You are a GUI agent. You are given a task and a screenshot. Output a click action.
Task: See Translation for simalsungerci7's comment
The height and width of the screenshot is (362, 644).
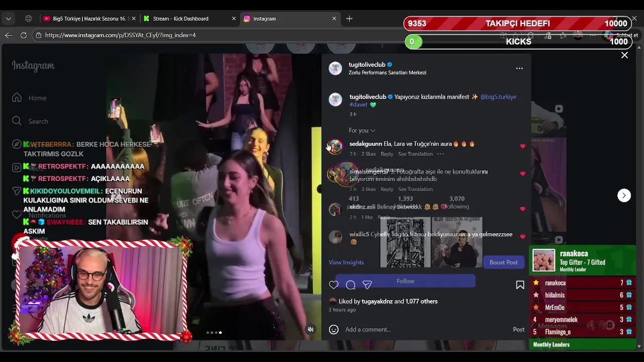tap(416, 189)
